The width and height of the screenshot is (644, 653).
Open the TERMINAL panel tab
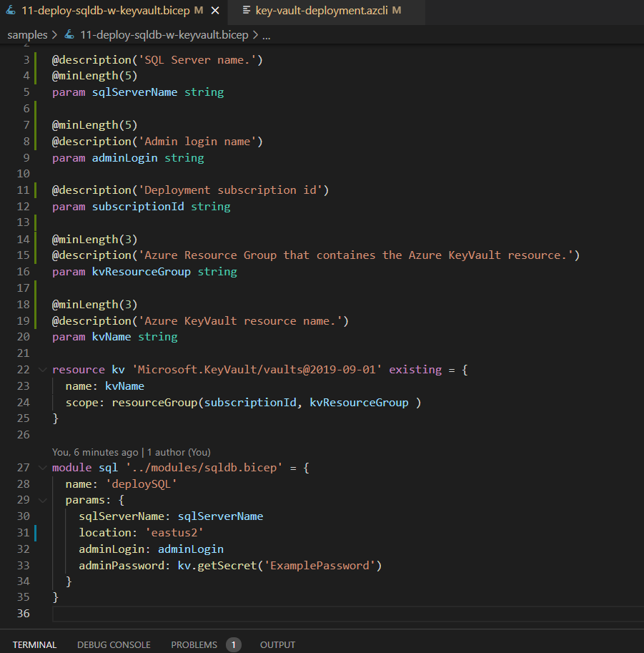pyautogui.click(x=34, y=644)
